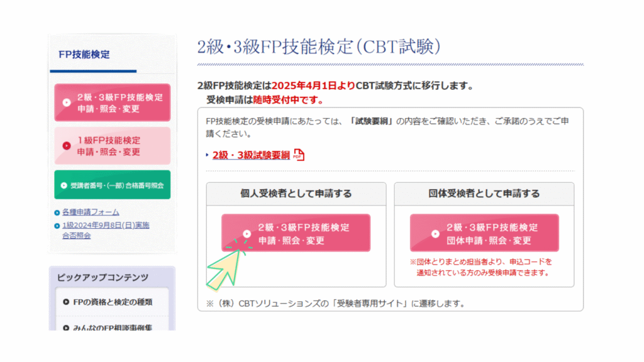Select みんなのFP相談事例集 in pickup contents
Viewport: 644px width, 362px height.
pyautogui.click(x=113, y=327)
